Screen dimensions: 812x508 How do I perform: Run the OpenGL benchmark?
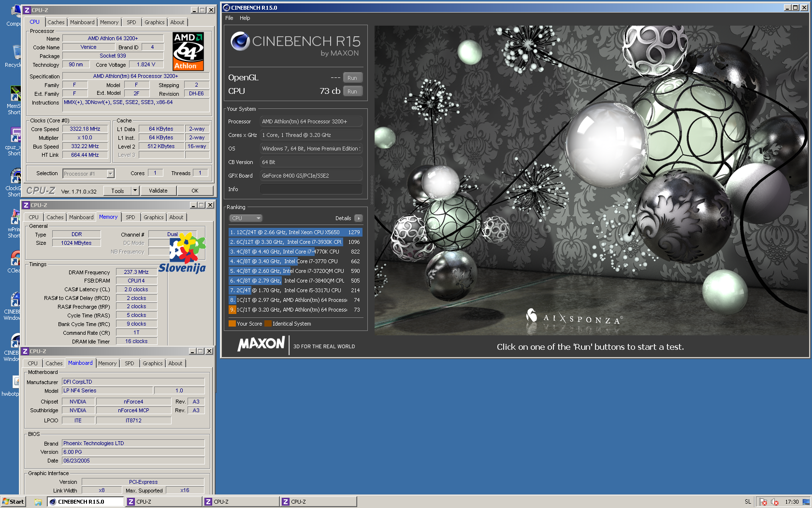[x=352, y=78]
